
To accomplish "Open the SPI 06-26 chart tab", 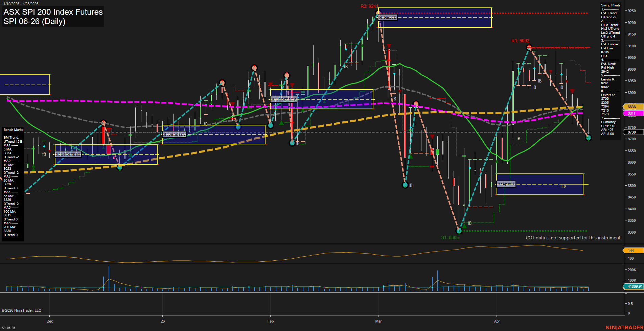I will pyautogui.click(x=8, y=328).
